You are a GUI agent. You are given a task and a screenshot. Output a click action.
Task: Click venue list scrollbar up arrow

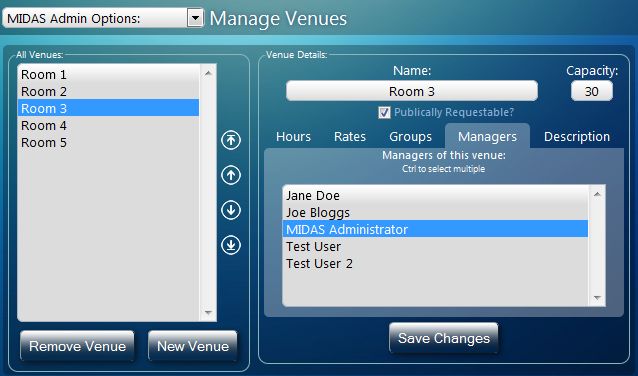tap(208, 73)
